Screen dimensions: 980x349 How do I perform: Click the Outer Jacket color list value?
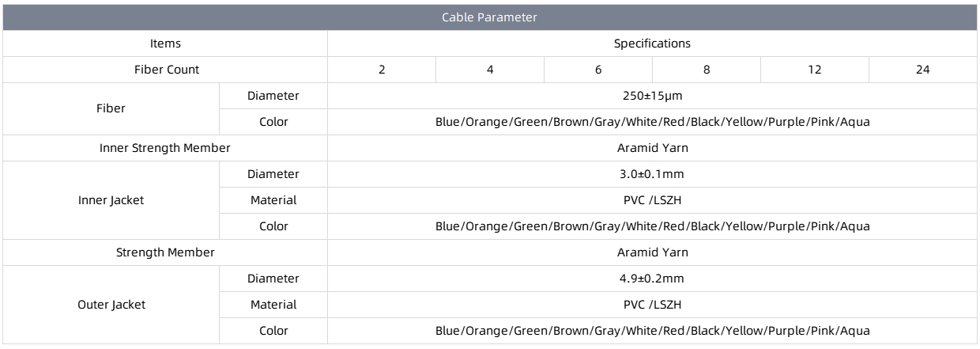click(x=652, y=331)
